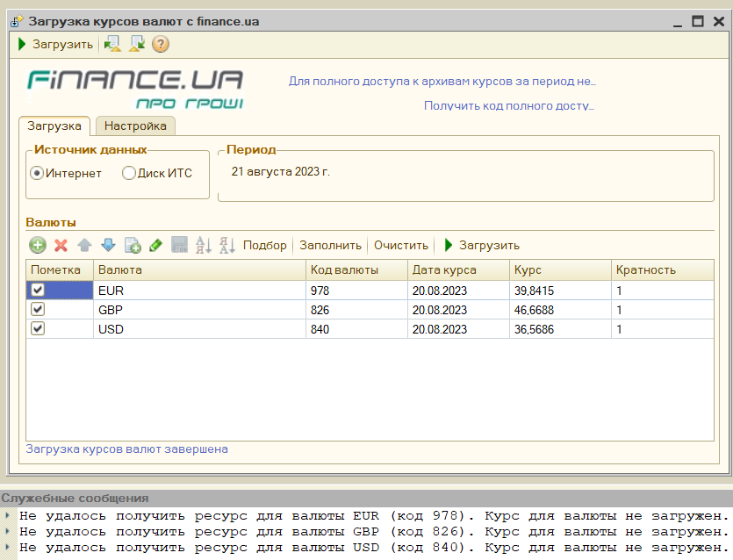Open the Получить код полного доступа link

click(x=508, y=105)
